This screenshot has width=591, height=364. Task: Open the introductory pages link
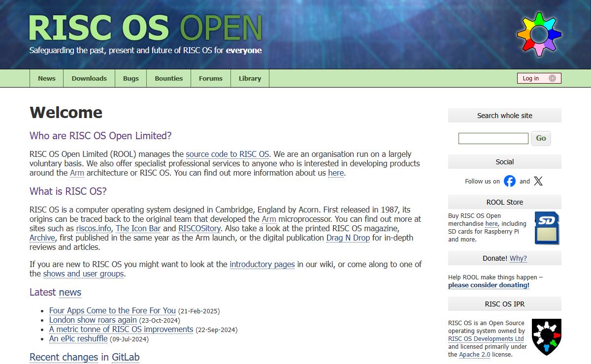pos(262,264)
